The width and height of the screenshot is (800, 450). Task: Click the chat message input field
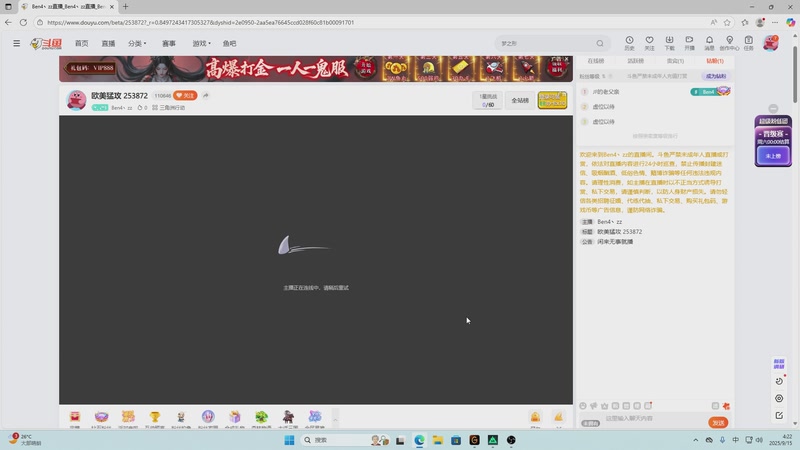(655, 418)
